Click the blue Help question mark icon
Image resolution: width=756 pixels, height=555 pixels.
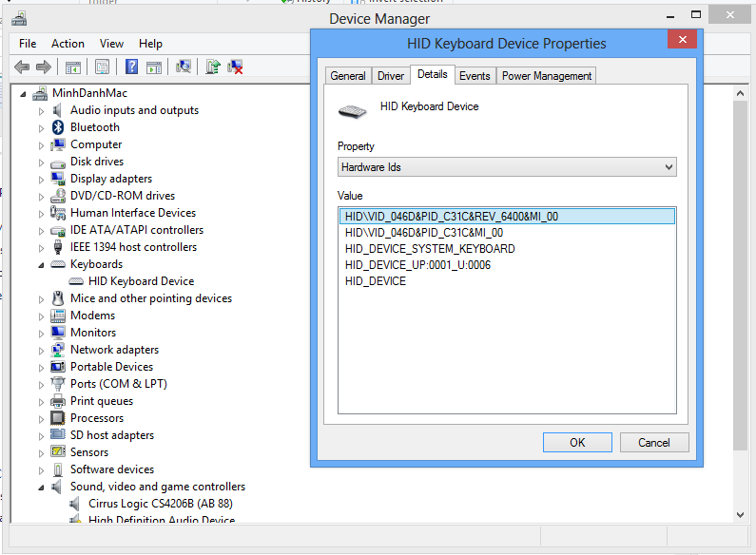[131, 67]
